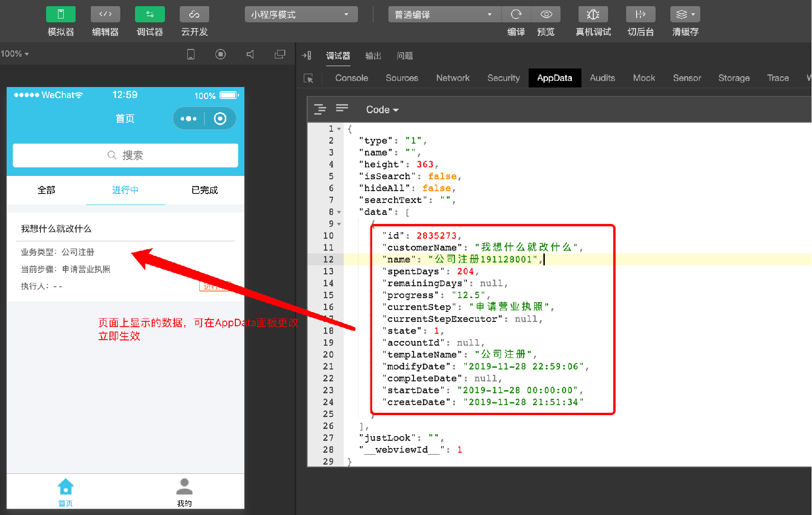The image size is (812, 515).
Task: Switch to the Storage tab
Action: coord(734,78)
